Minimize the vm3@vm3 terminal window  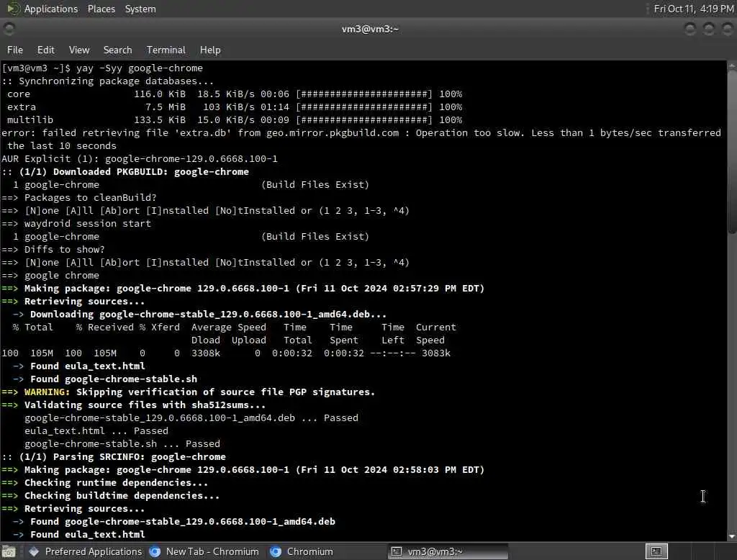click(690, 30)
